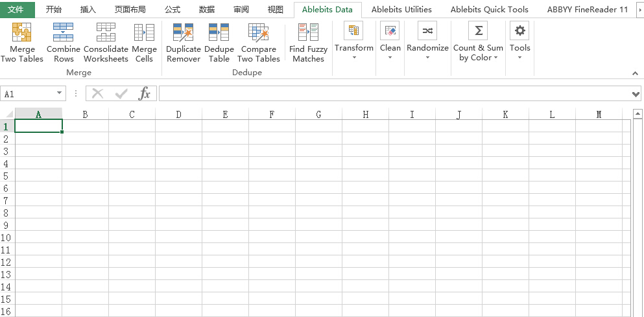Switch to the 插入 Insert tab

(88, 10)
